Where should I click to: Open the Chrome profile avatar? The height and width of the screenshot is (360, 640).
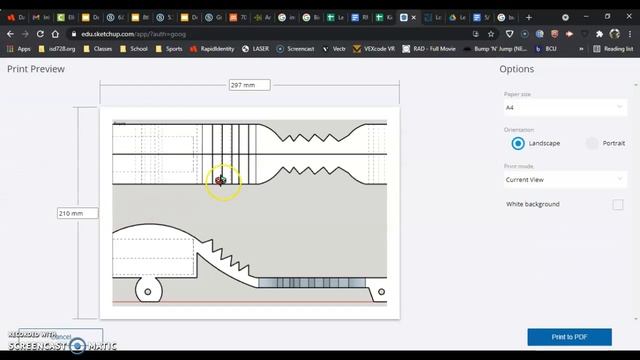(x=615, y=34)
